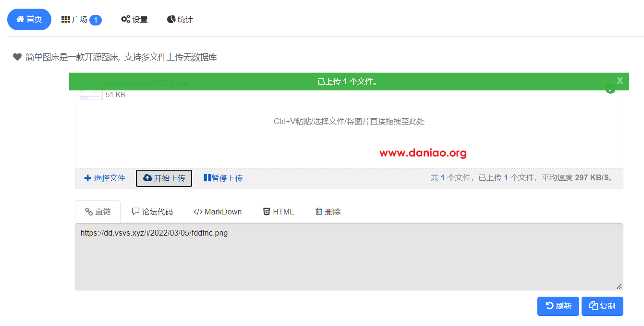View the 统计 statistics page
Image resolution: width=644 pixels, height=326 pixels.
pyautogui.click(x=180, y=19)
